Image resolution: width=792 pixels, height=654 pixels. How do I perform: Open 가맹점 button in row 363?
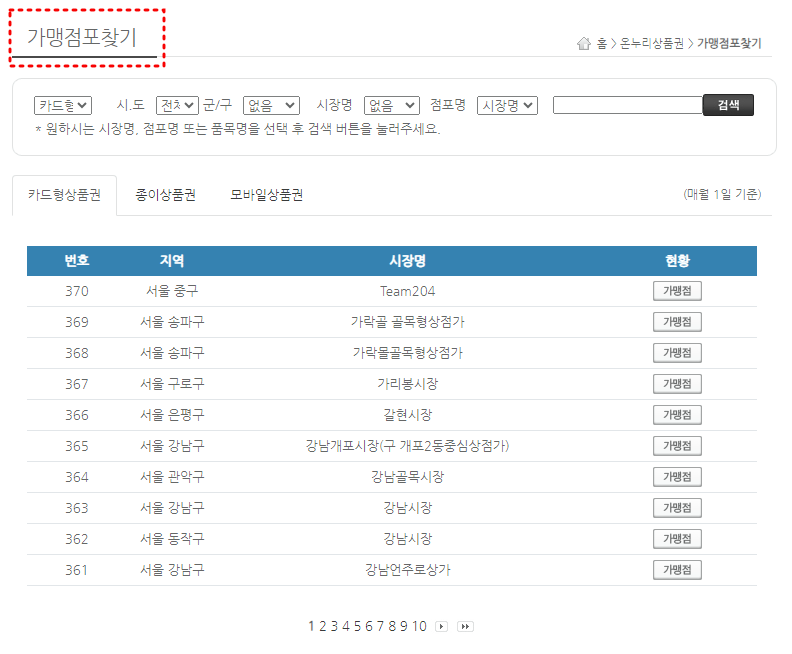point(677,508)
